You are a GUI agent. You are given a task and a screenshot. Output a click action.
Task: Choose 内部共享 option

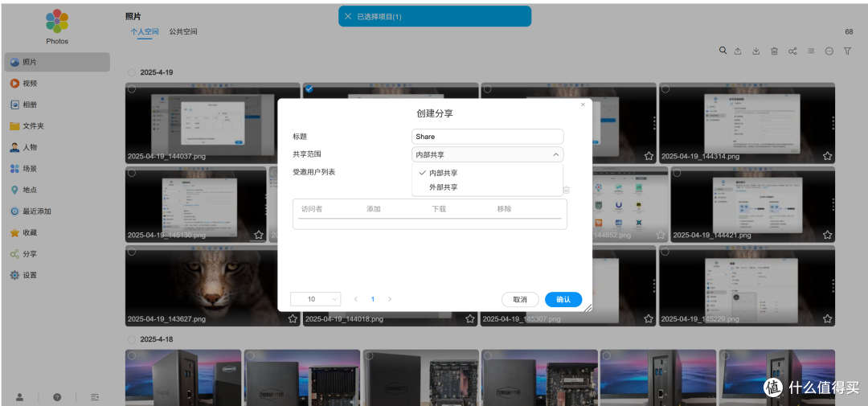click(x=487, y=173)
